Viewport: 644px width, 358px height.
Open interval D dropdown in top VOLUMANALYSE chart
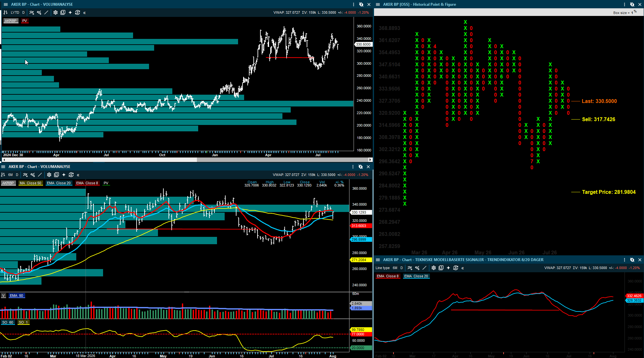23,12
